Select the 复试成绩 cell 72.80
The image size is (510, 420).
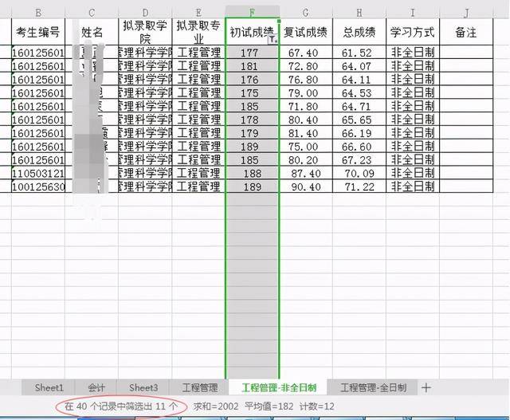[306, 65]
